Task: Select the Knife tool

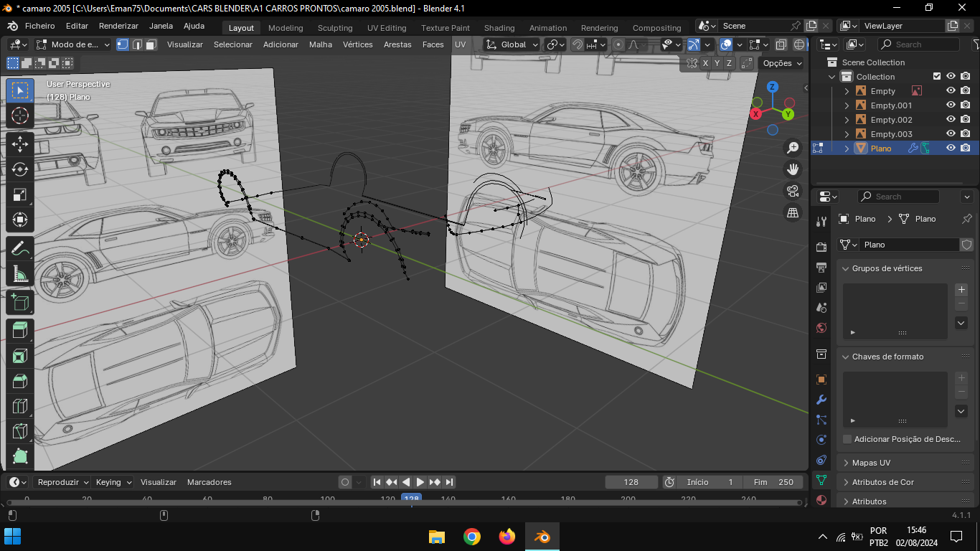Action: coord(20,431)
